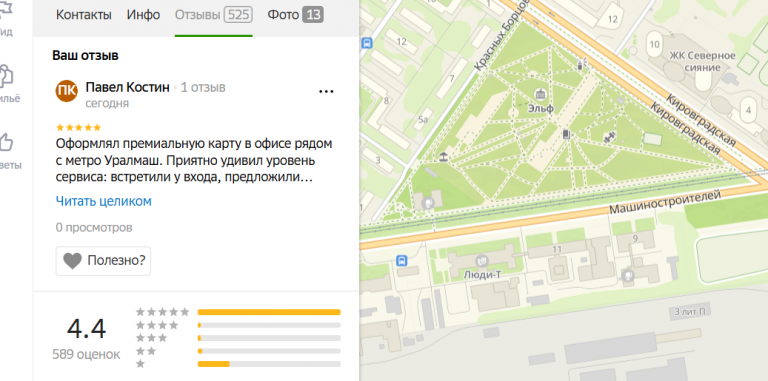Click building number 11 on the map
768x381 pixels.
click(556, 250)
